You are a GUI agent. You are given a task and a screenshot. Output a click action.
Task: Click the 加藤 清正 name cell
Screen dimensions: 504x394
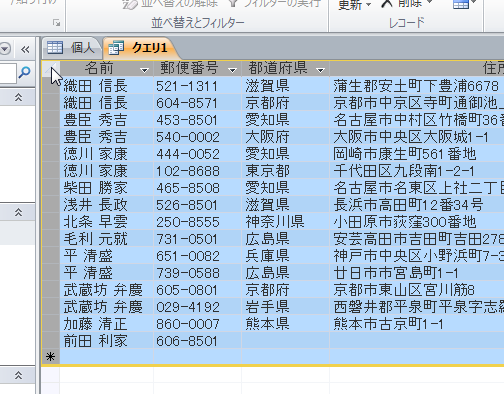coord(107,324)
